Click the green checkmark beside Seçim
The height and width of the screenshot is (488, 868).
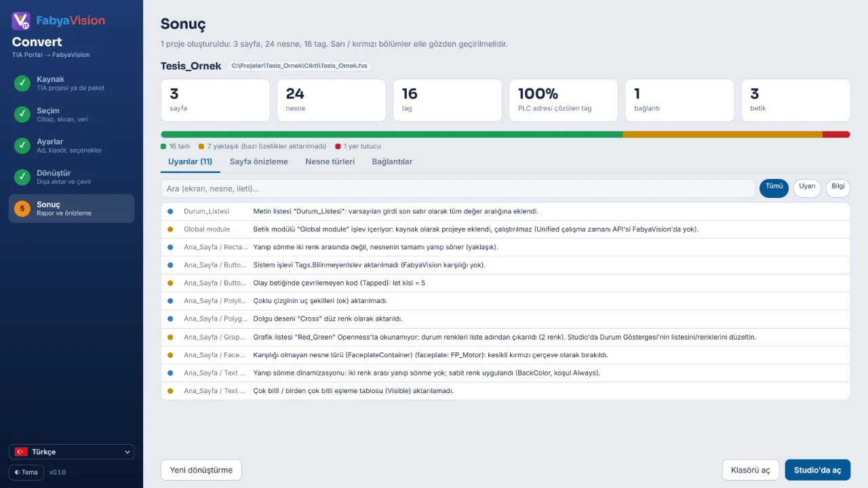22,115
